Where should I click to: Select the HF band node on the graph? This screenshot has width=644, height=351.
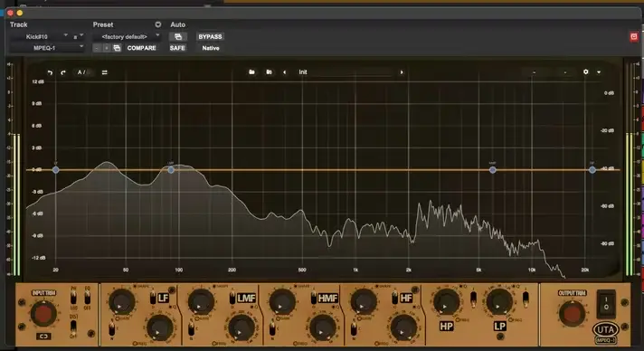[x=592, y=170]
